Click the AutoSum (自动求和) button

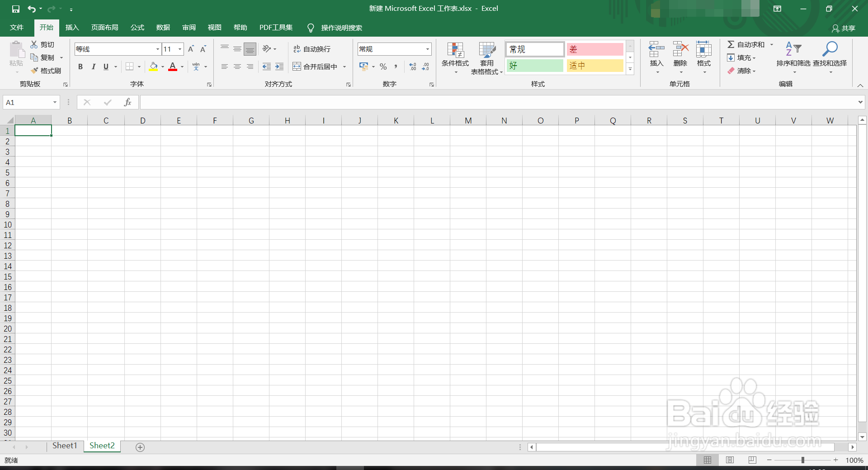point(746,44)
